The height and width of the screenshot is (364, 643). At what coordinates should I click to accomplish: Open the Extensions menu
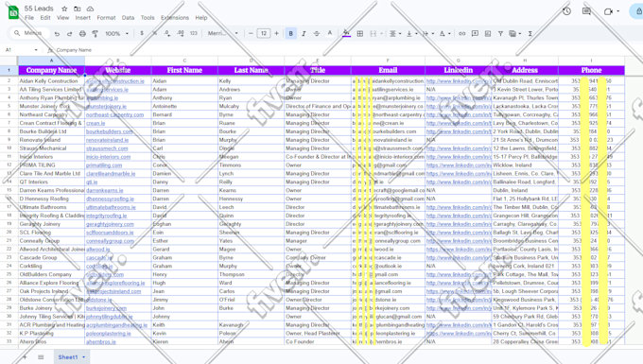[175, 18]
